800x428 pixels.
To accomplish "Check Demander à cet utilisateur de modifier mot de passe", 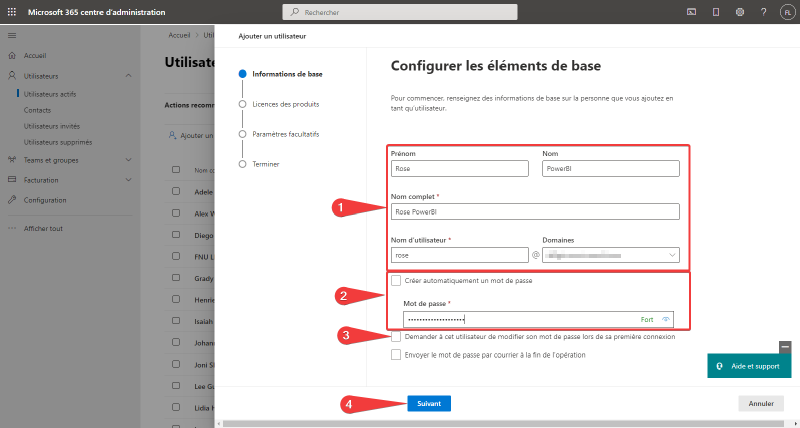I will tap(396, 337).
